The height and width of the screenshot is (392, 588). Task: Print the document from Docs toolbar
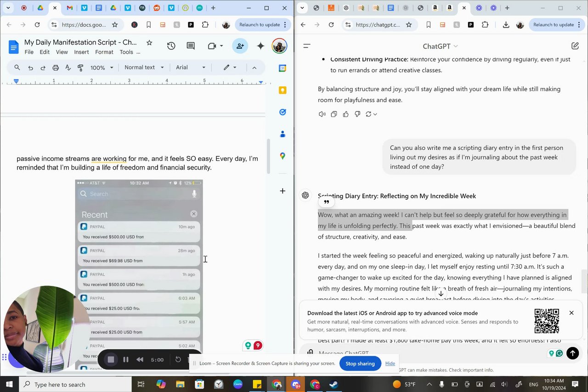click(x=56, y=68)
